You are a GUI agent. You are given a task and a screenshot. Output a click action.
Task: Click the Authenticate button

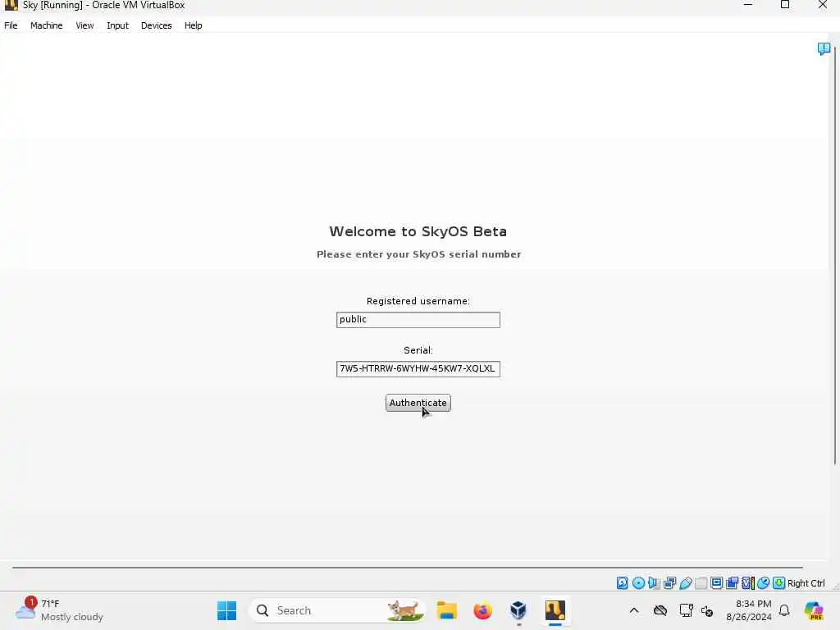tap(418, 403)
